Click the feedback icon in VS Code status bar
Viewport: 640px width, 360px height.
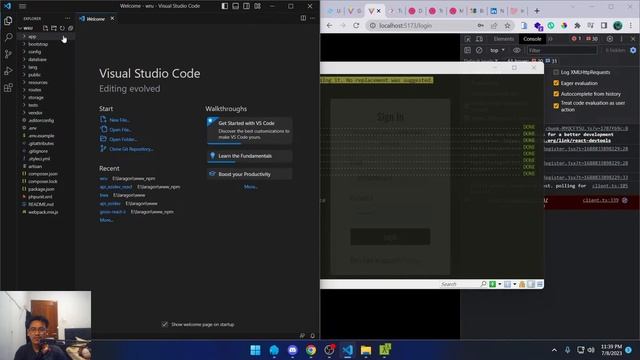point(302,336)
